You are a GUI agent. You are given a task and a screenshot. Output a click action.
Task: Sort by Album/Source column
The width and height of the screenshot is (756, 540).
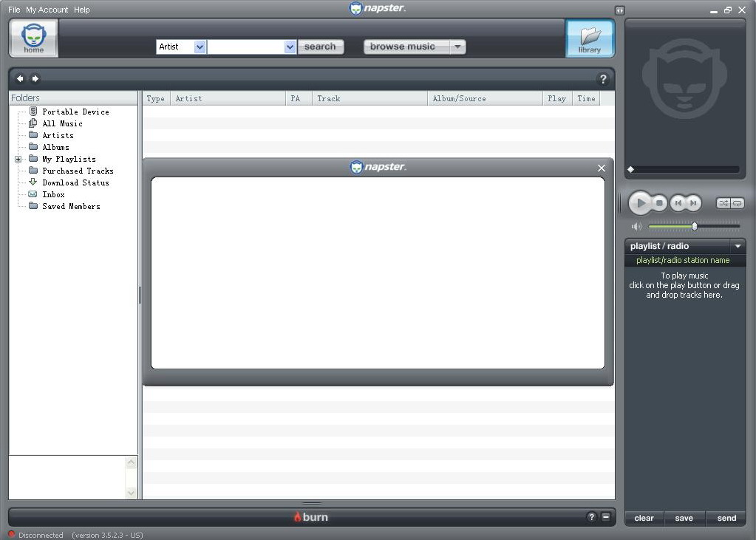tap(485, 98)
